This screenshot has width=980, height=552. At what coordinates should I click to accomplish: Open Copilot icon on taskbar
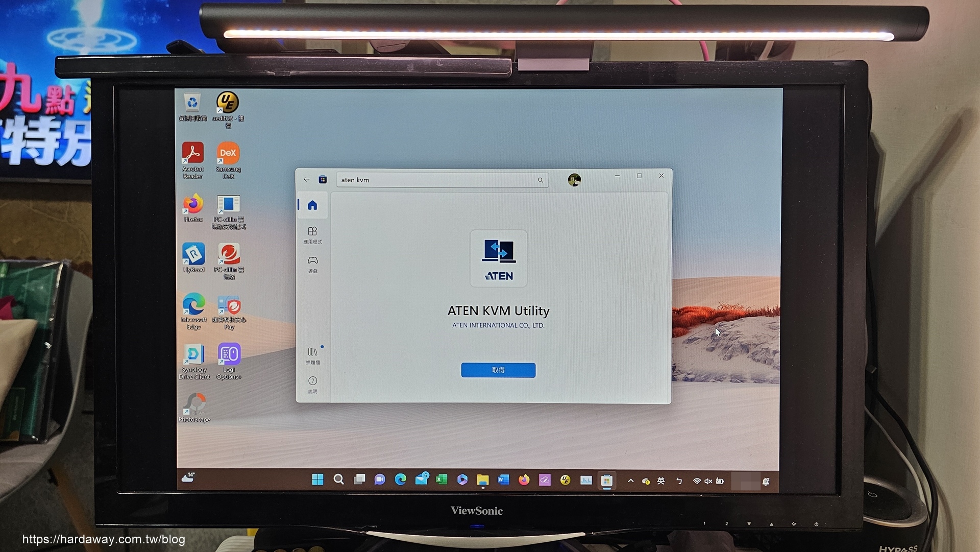(462, 479)
